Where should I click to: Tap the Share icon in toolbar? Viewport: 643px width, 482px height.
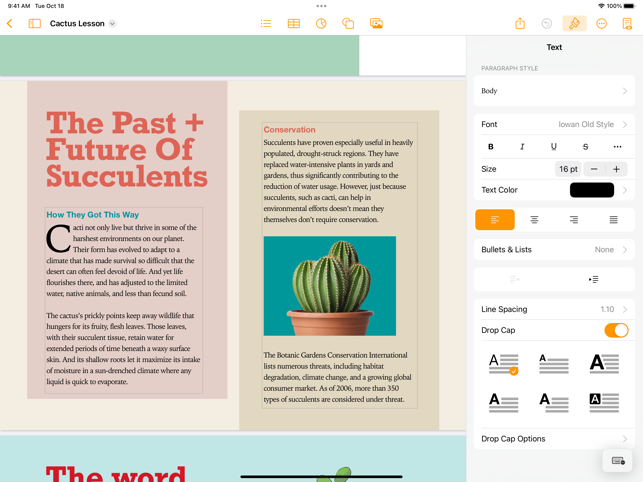[520, 23]
